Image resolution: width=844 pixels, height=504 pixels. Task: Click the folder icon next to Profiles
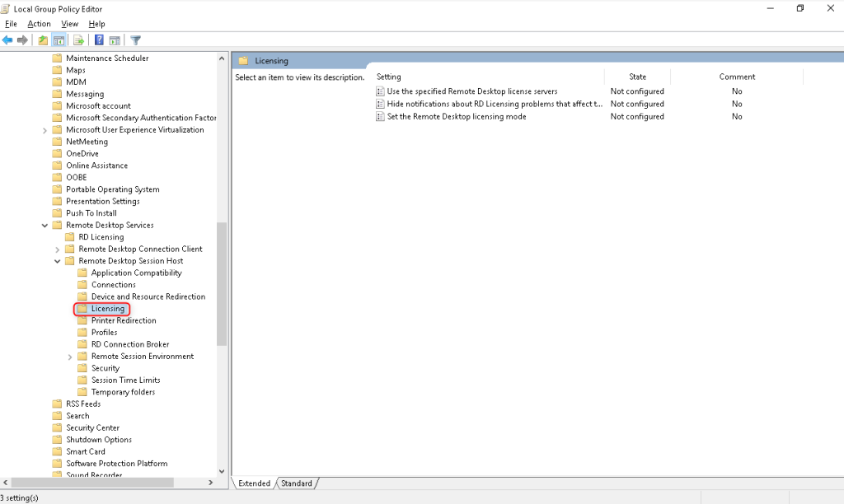[82, 333]
